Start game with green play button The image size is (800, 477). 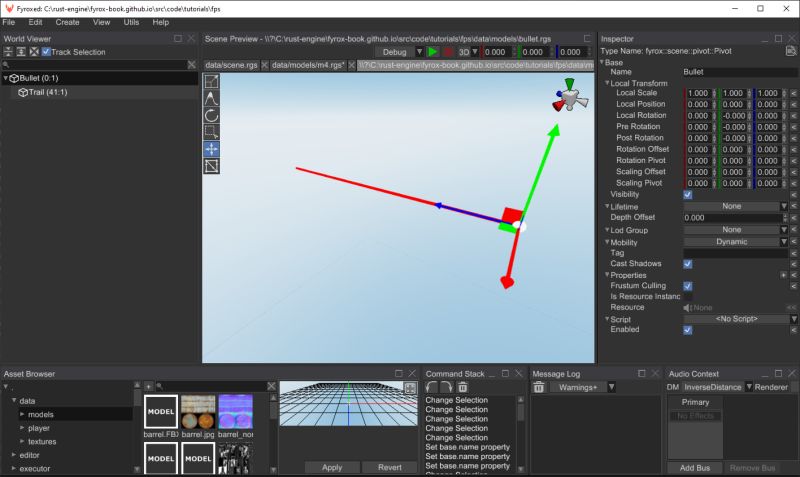tap(433, 52)
